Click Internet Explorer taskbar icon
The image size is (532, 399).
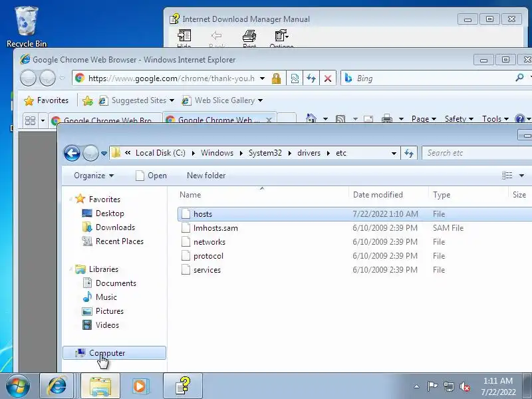click(57, 386)
